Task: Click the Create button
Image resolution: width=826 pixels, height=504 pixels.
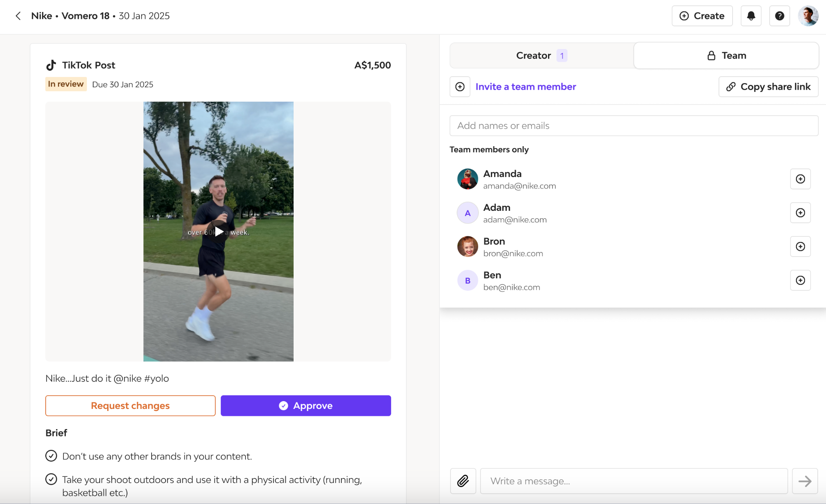Action: point(702,16)
